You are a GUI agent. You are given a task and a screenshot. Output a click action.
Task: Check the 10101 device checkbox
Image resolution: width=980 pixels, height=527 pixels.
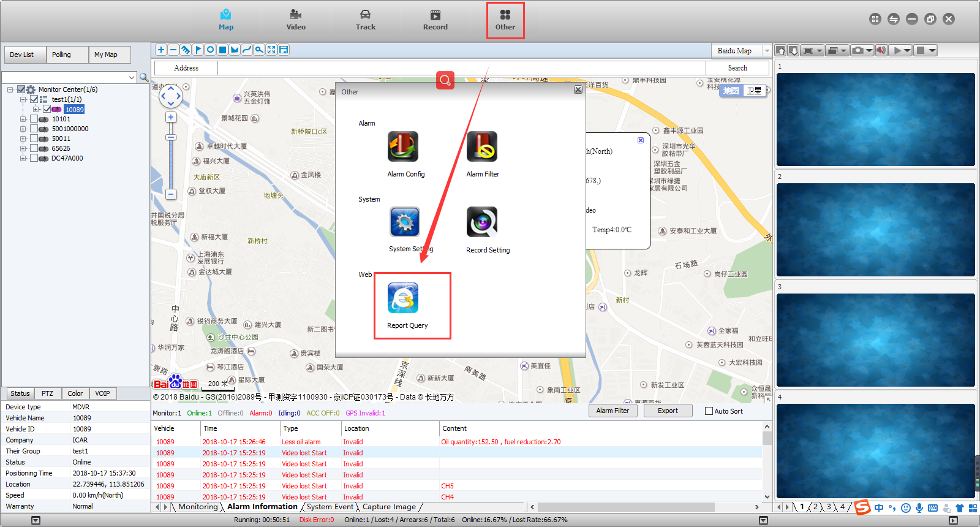pyautogui.click(x=34, y=119)
